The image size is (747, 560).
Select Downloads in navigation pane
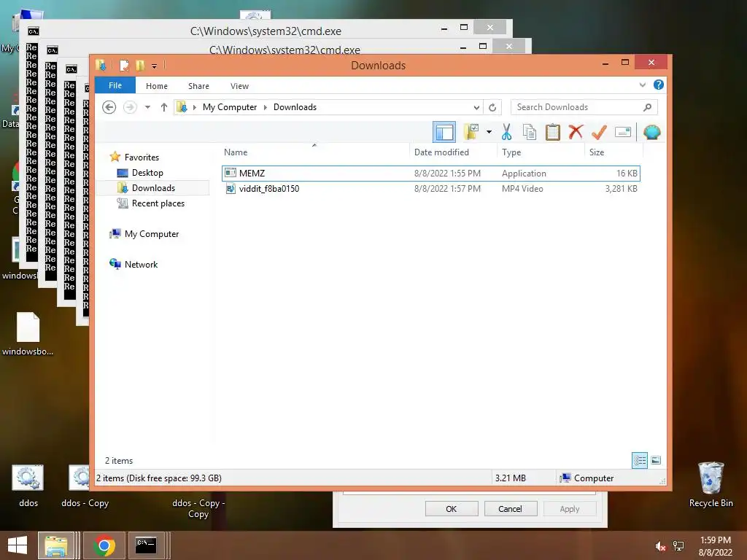click(x=153, y=188)
